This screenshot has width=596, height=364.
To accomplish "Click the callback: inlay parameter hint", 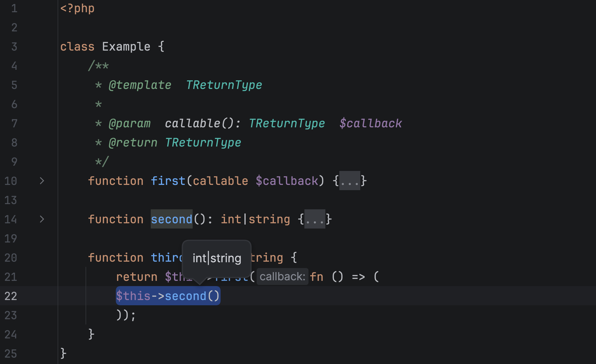I will point(282,276).
